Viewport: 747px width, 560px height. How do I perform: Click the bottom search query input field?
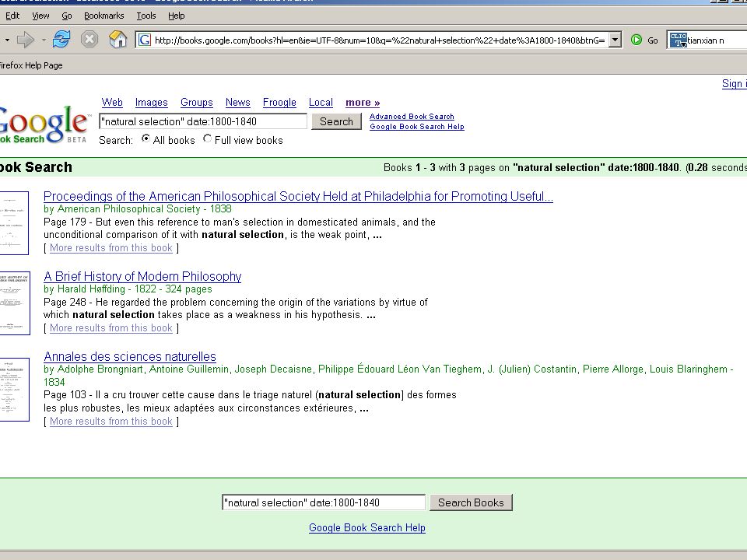(324, 502)
